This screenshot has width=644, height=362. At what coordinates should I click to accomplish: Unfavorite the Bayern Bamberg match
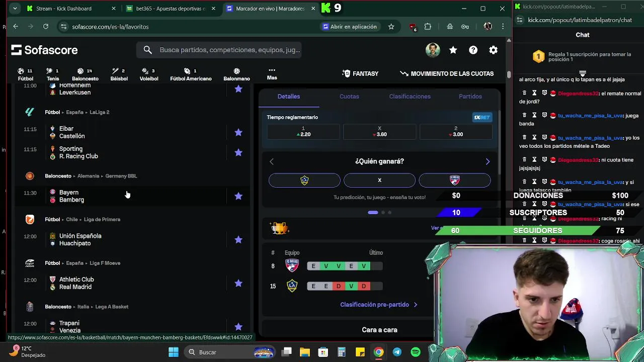point(238,196)
